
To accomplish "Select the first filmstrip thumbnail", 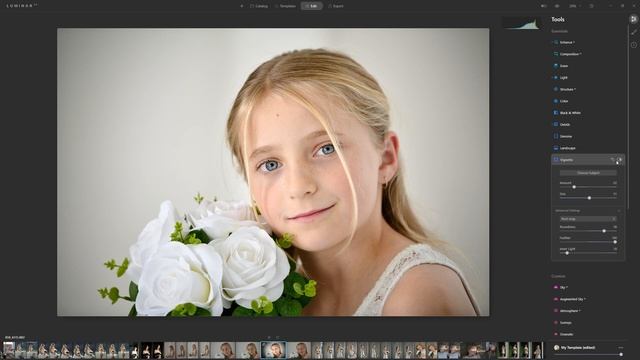I will coord(9,350).
